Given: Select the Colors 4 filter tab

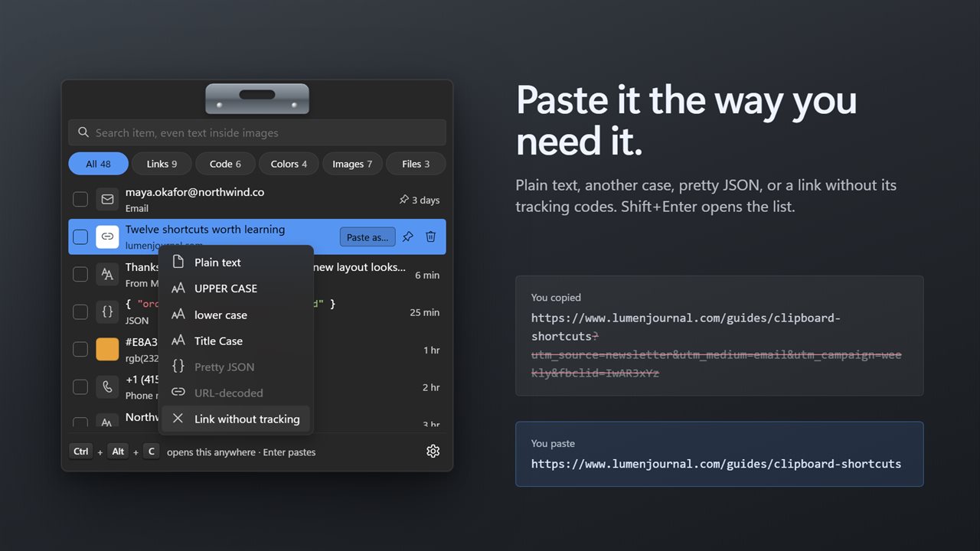Looking at the screenshot, I should (289, 164).
